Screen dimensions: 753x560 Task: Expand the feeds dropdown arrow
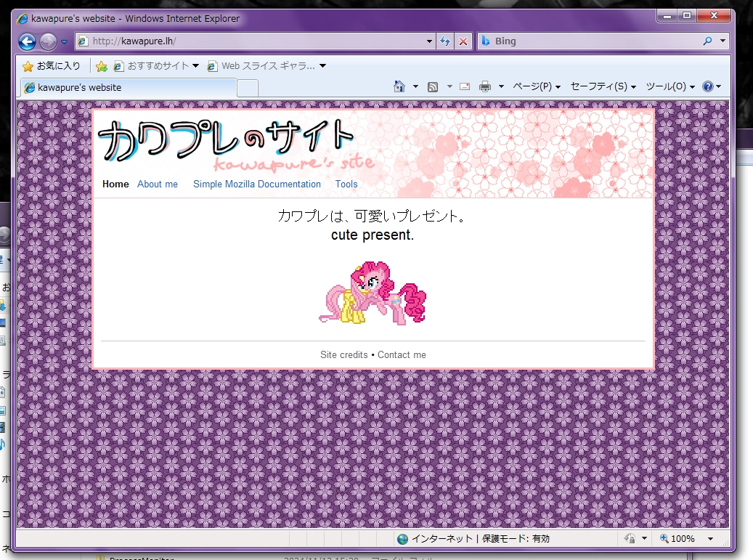(x=449, y=86)
